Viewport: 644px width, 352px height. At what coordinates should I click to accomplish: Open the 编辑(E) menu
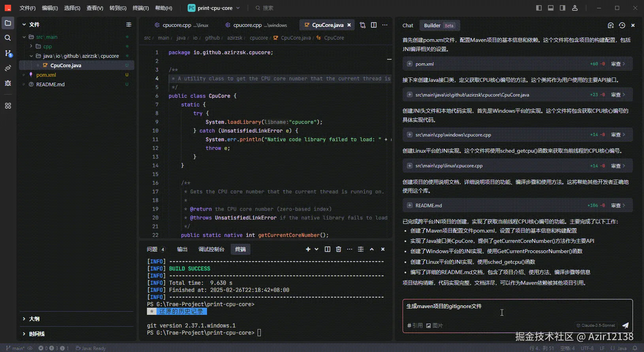(x=50, y=8)
